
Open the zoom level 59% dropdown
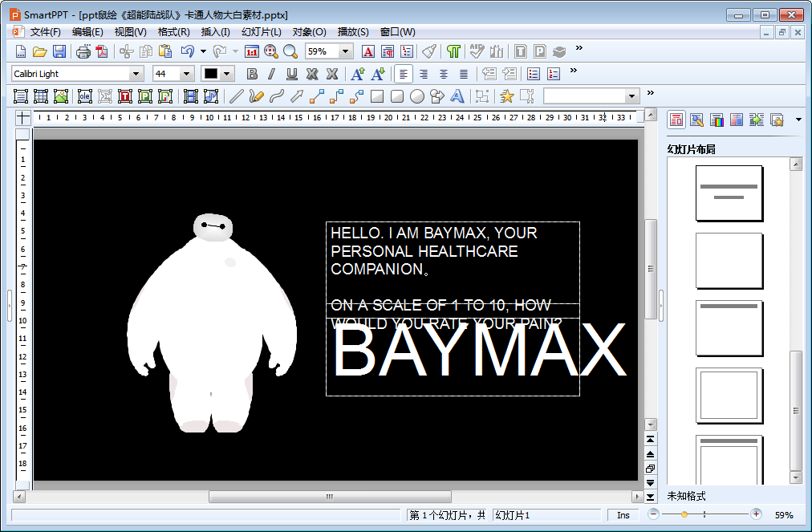[x=345, y=51]
